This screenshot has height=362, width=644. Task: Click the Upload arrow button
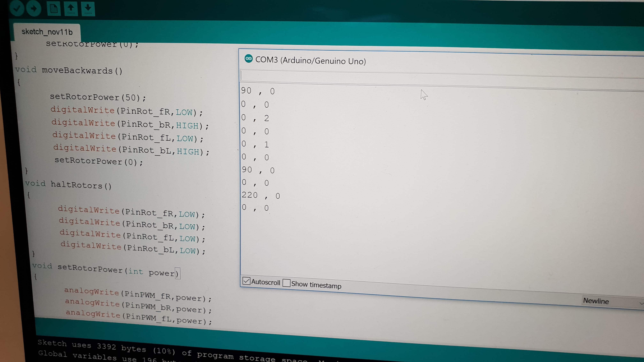point(34,8)
